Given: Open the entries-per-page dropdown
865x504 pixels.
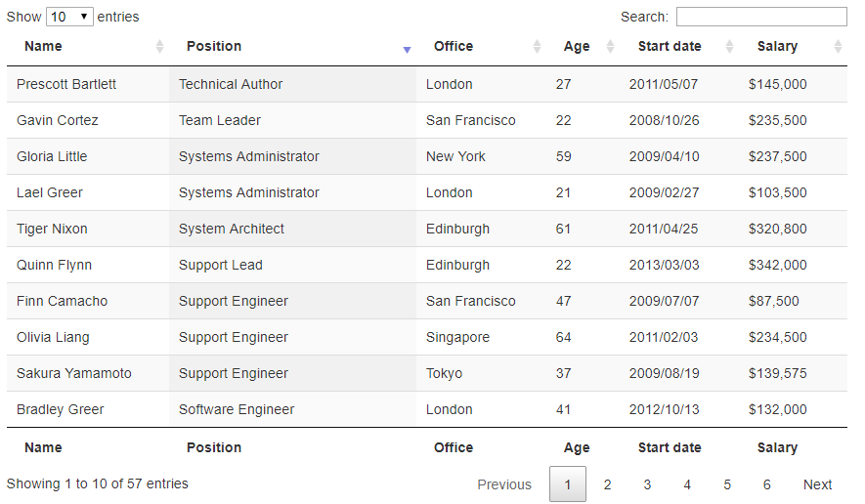Looking at the screenshot, I should (69, 17).
